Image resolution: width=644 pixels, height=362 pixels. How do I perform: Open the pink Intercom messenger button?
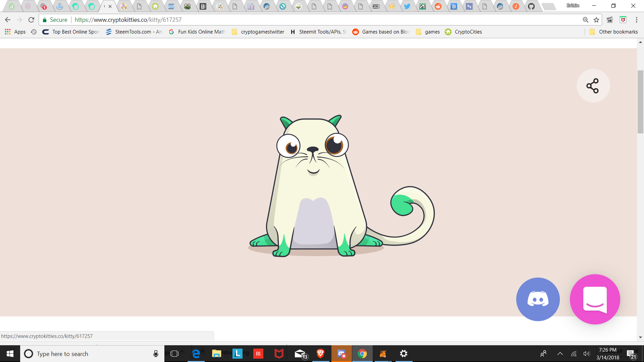tap(595, 299)
